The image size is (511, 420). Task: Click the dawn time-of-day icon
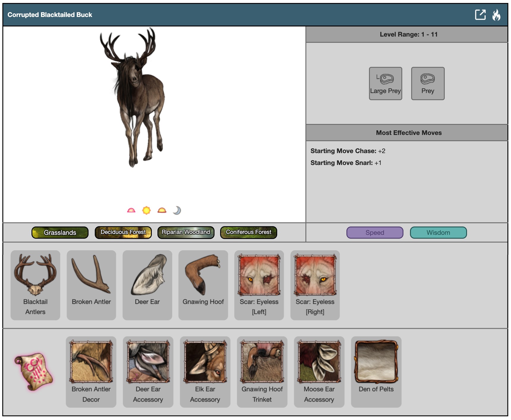coord(131,210)
